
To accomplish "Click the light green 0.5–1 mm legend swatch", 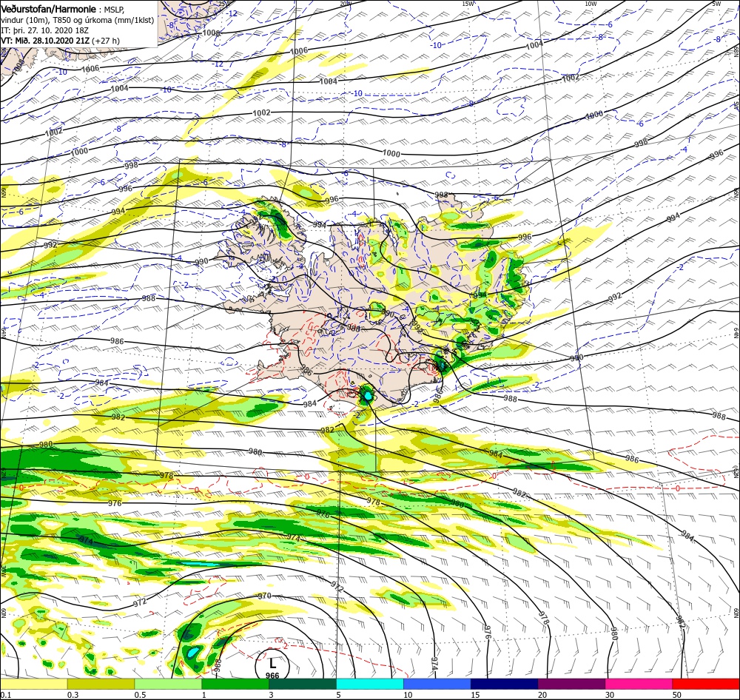I will click(x=168, y=684).
